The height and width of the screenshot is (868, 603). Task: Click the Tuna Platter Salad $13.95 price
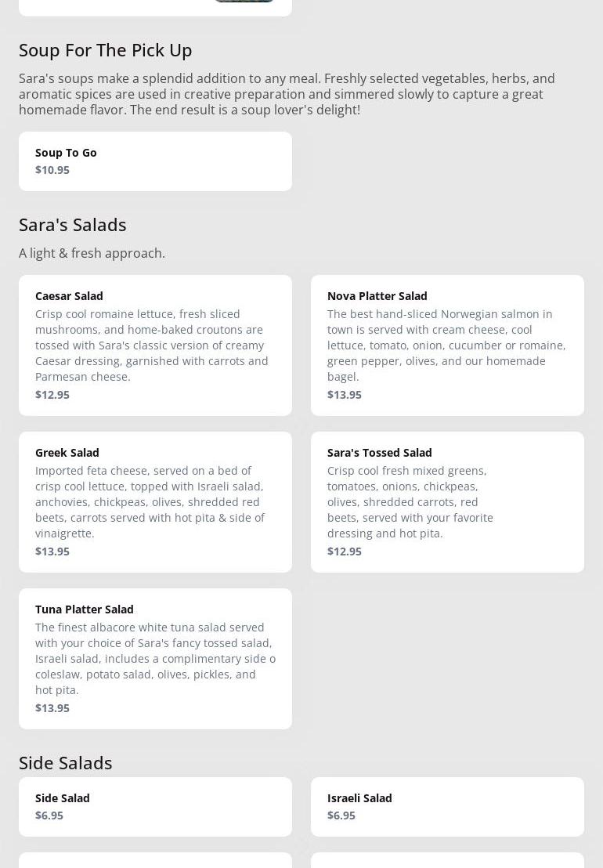(52, 708)
